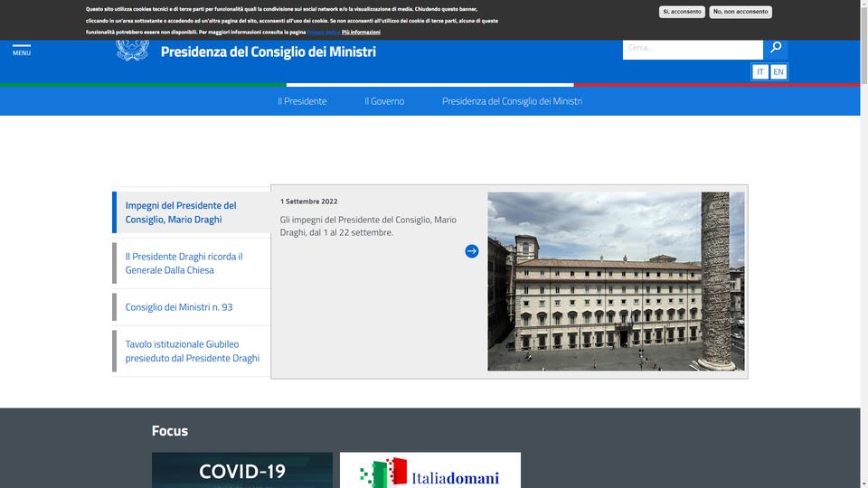Screen dimensions: 868x488
Task: Click the Focus section heading
Action: pyautogui.click(x=170, y=430)
